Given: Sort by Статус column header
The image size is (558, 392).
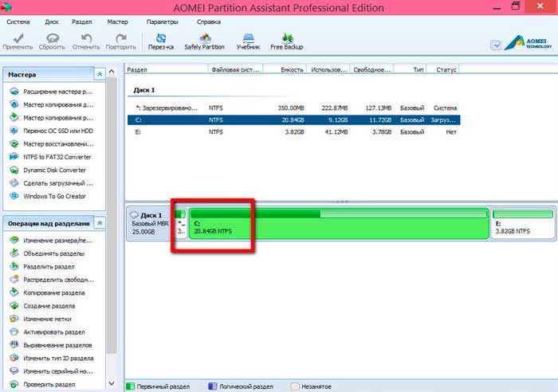Looking at the screenshot, I should pos(443,70).
